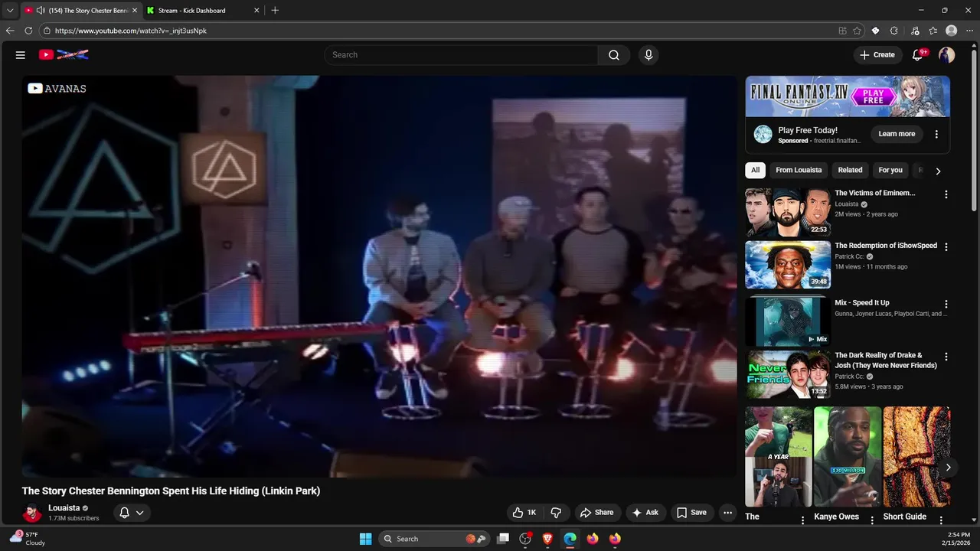The width and height of the screenshot is (980, 551).
Task: Click the Edge icon on the taskbar
Action: point(570,539)
